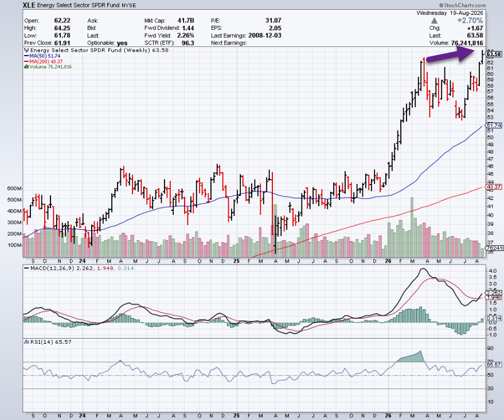Click the Fwd Yield 2.26% value
The height and width of the screenshot is (420, 504).
coord(185,36)
